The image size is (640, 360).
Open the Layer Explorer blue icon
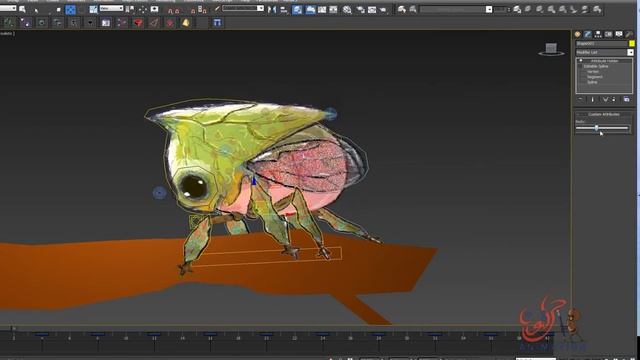[297, 9]
